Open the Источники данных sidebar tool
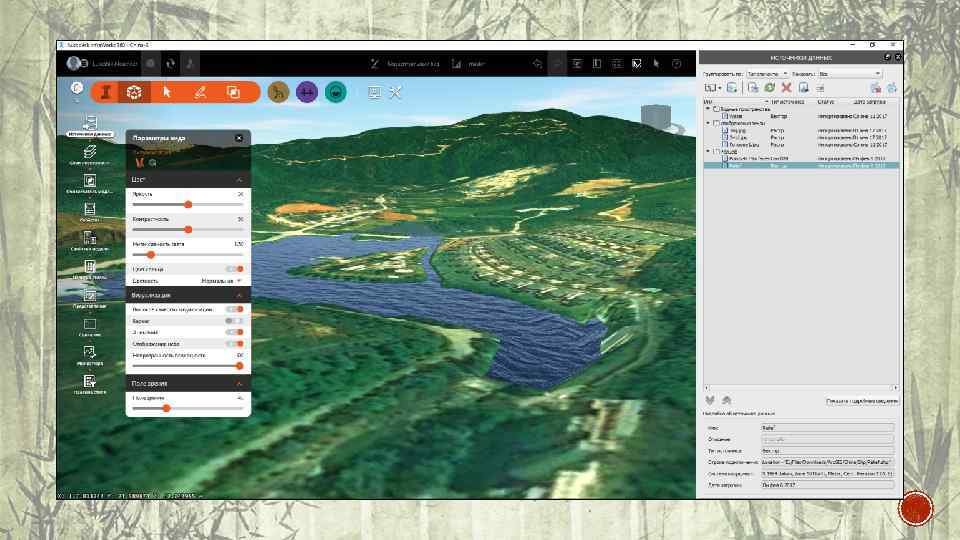960x540 pixels. point(90,125)
